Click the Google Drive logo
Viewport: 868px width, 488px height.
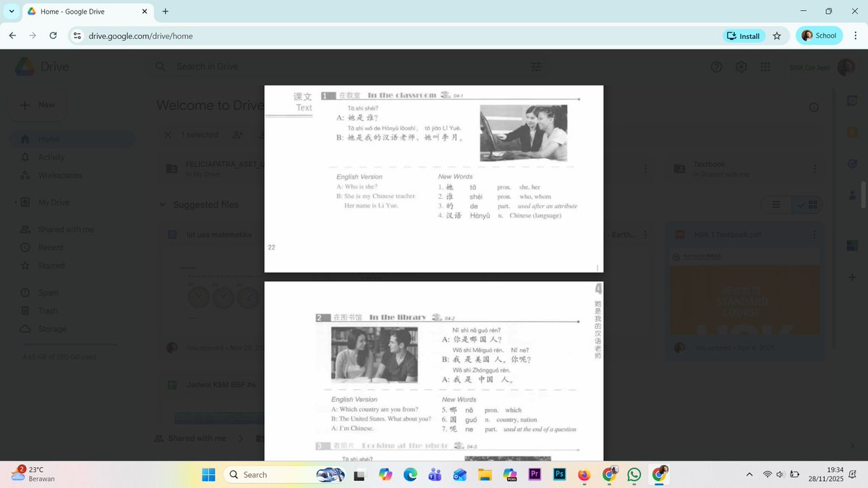tap(24, 67)
